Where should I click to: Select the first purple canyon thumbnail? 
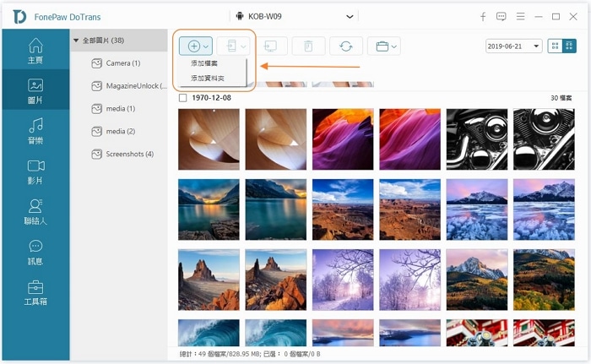[343, 139]
